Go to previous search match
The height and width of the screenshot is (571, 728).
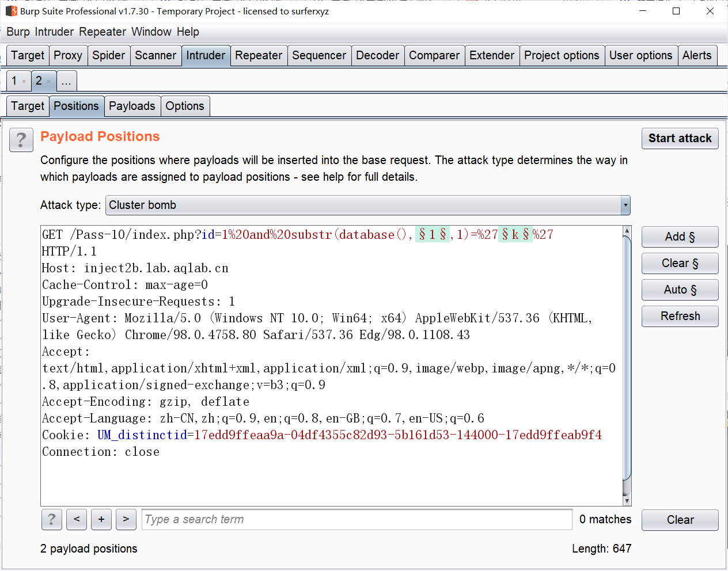[77, 519]
